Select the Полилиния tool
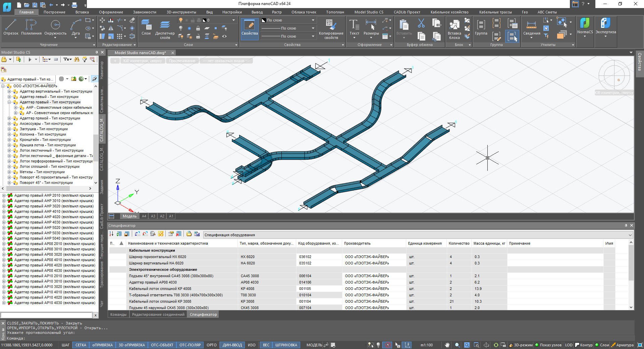 coord(31,27)
